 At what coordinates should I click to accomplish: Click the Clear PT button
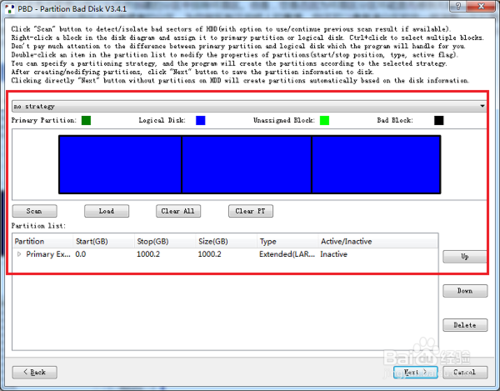pyautogui.click(x=251, y=211)
